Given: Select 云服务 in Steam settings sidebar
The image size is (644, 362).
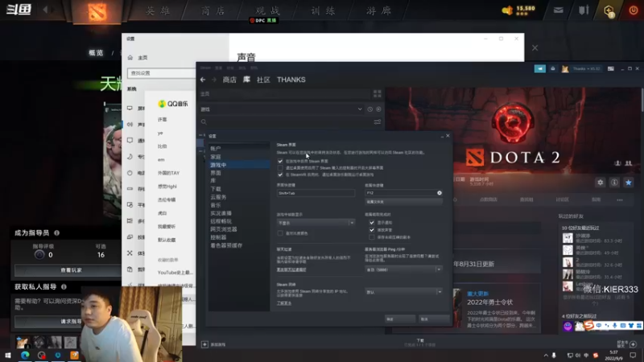Looking at the screenshot, I should [x=218, y=197].
